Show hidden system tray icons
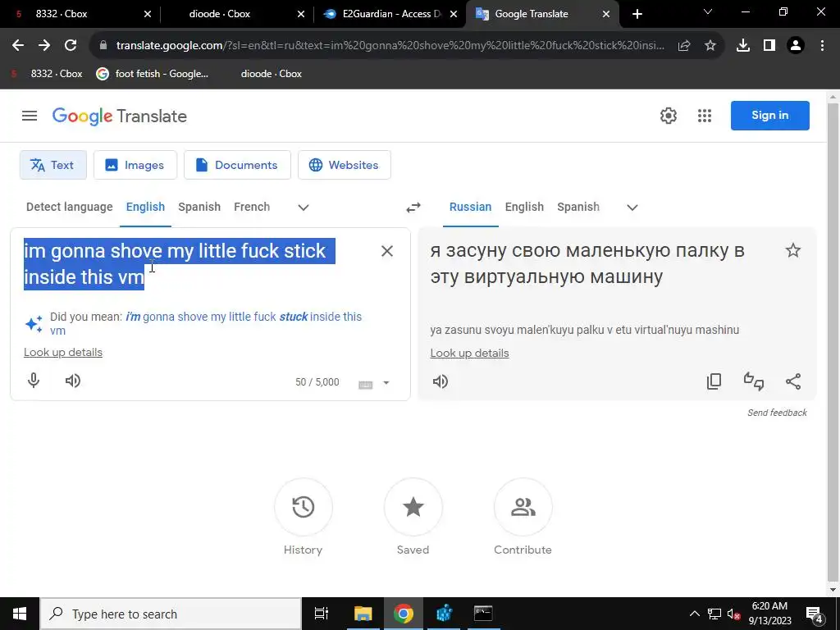 (694, 614)
